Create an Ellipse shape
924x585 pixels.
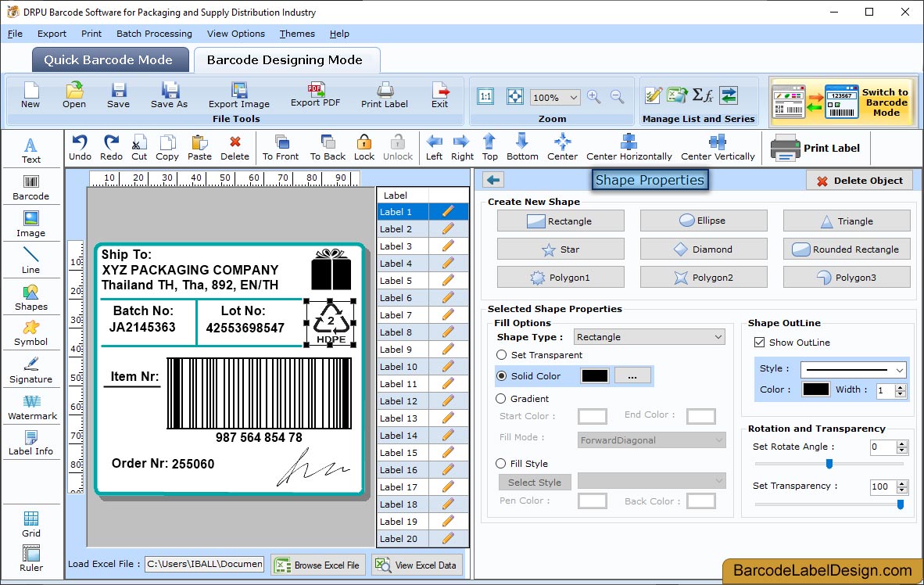point(704,221)
